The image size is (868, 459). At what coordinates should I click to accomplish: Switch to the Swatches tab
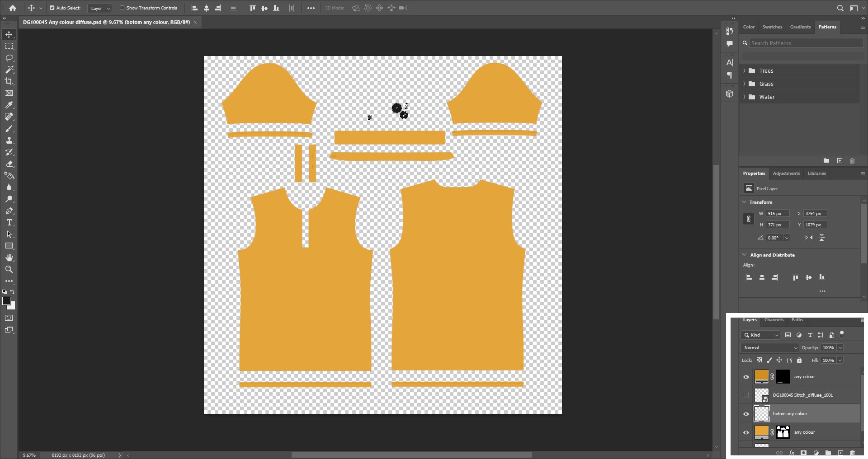coord(772,27)
